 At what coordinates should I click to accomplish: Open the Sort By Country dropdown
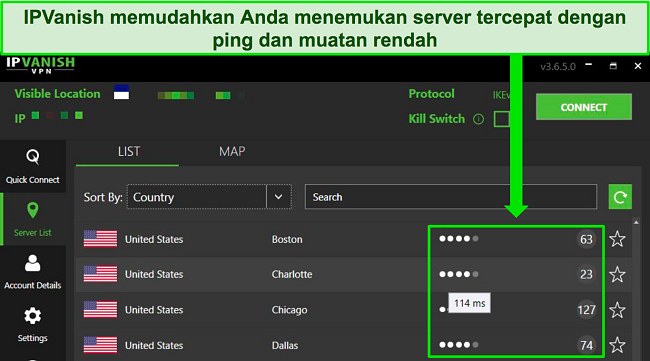point(209,197)
